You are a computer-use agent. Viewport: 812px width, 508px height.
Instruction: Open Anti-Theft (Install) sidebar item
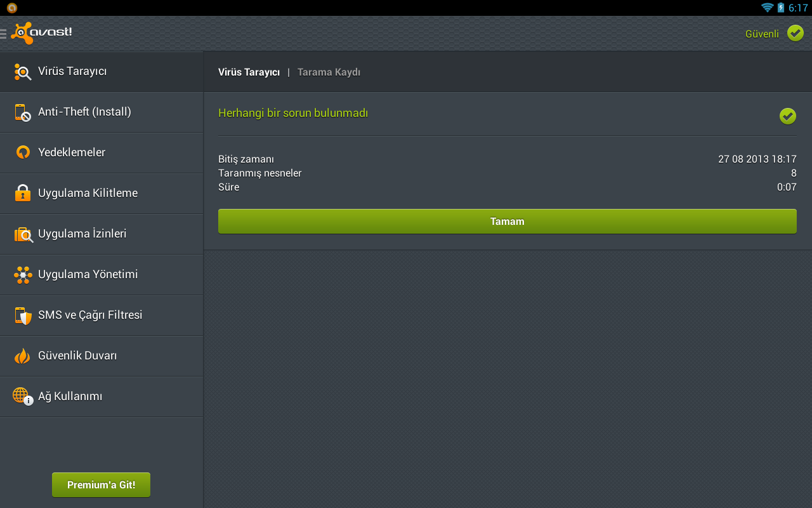click(x=101, y=112)
